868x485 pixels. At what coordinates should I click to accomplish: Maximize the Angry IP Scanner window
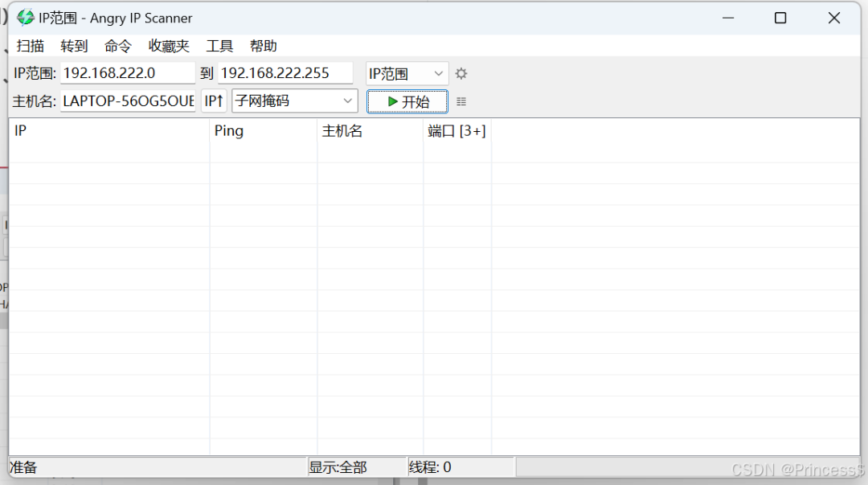coord(780,18)
